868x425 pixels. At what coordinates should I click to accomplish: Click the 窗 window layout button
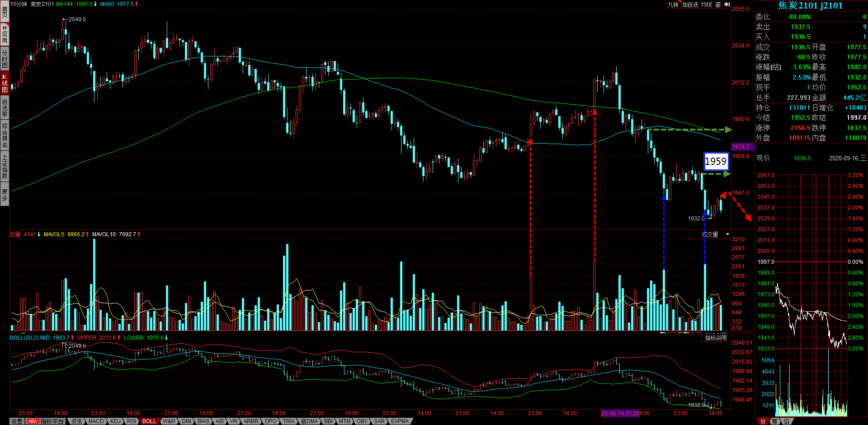pyautogui.click(x=718, y=5)
